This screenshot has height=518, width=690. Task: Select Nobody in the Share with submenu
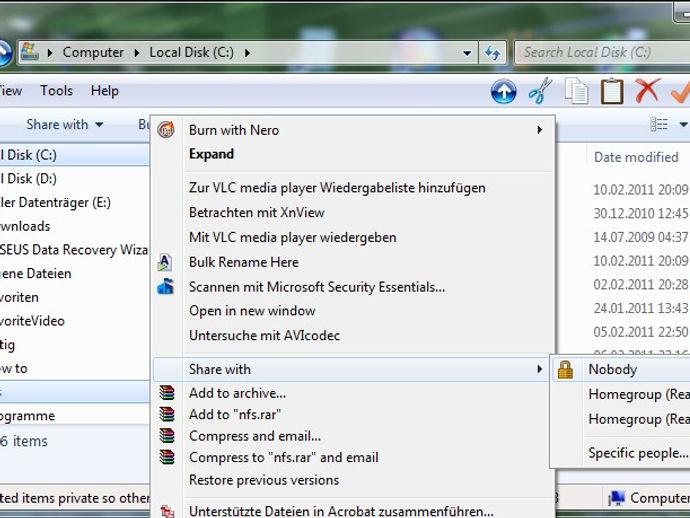621,369
